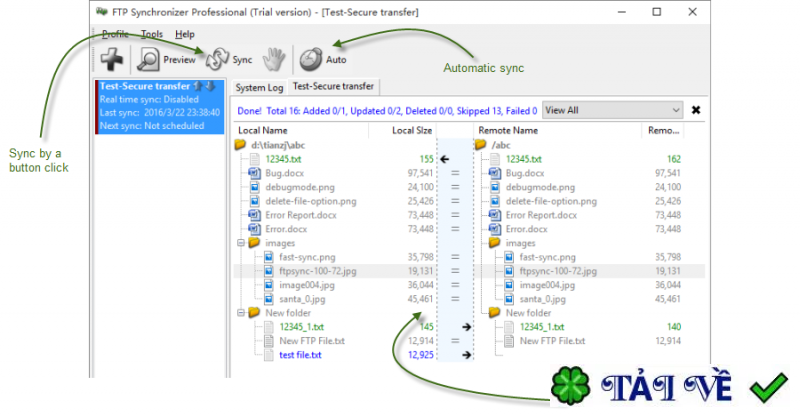
Task: Click the green clover icon by TẢI VỀ
Action: click(570, 386)
